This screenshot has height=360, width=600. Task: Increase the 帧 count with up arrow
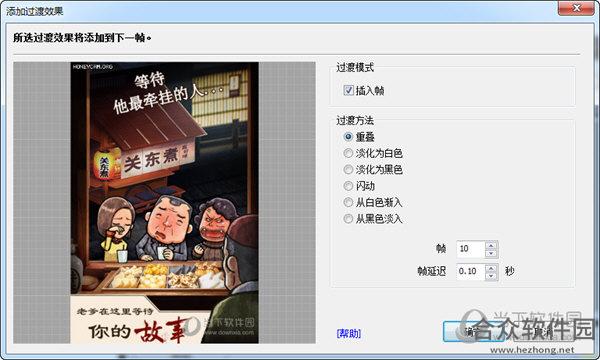[491, 245]
